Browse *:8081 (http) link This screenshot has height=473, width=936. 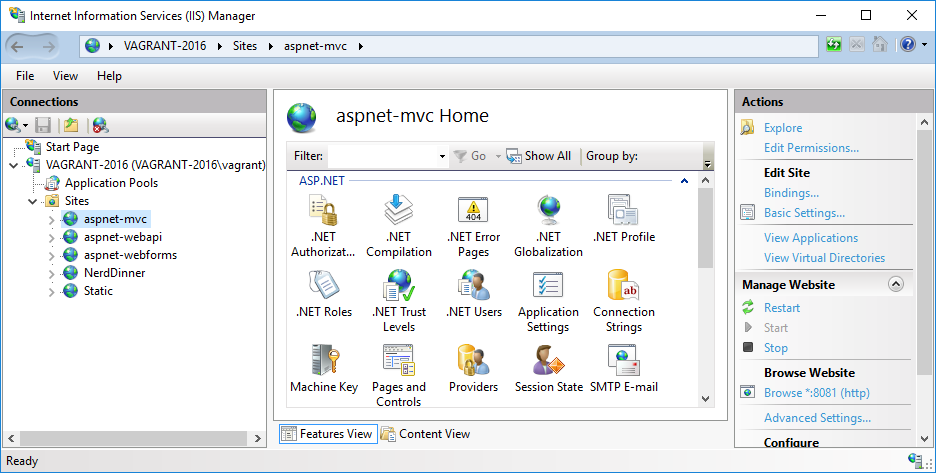tap(817, 392)
